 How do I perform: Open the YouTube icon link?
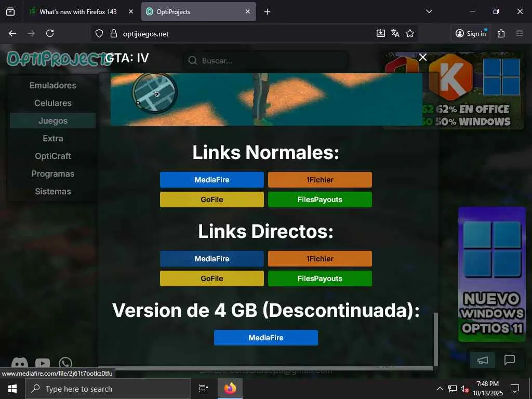(43, 363)
